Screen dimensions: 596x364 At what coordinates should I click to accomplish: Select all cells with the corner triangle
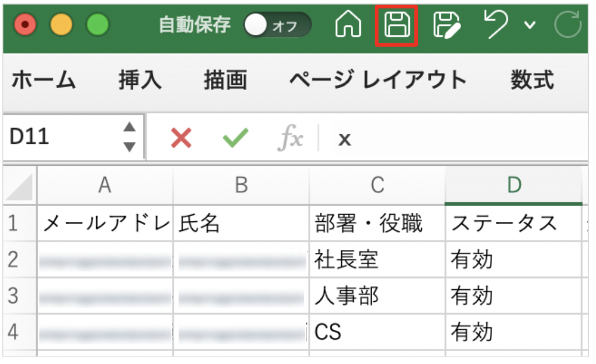(20, 186)
